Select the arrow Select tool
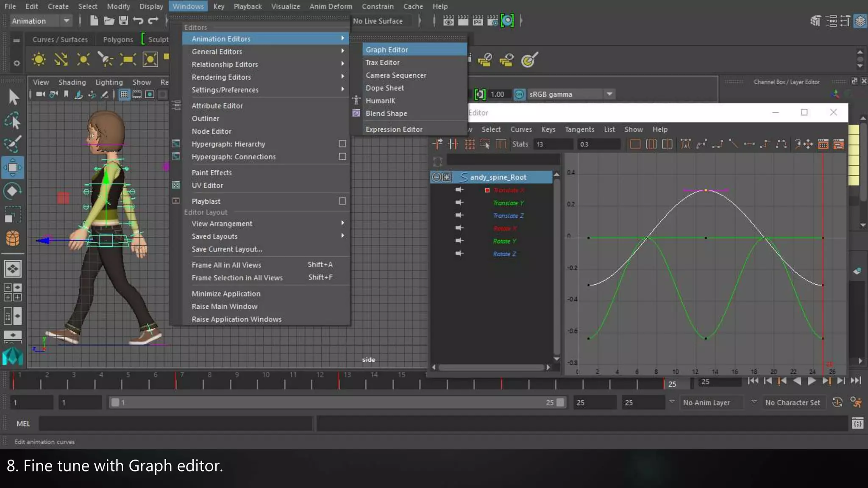Screen dimensions: 868x488 click(x=14, y=97)
